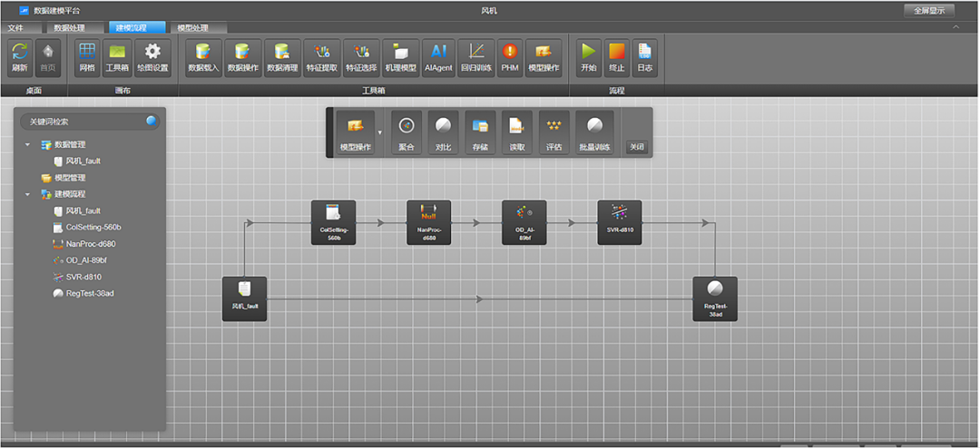Select the 数据操作 data operation tool
The height and width of the screenshot is (448, 980).
243,58
